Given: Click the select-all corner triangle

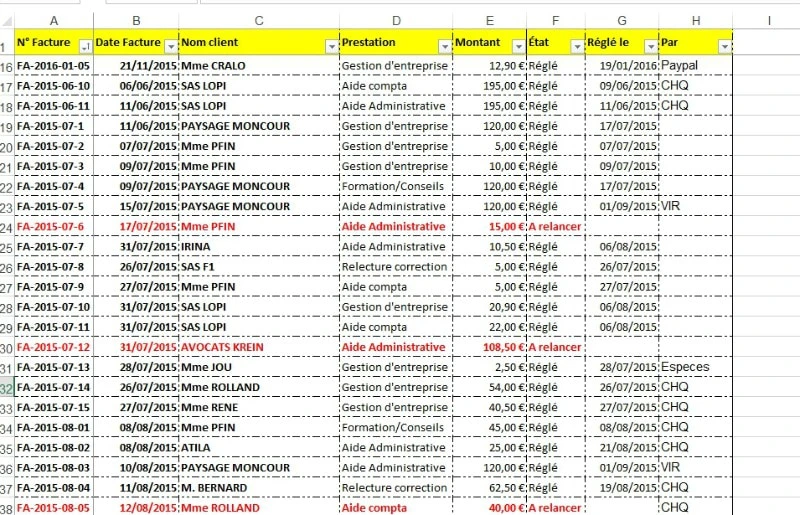Looking at the screenshot, I should click(7, 21).
